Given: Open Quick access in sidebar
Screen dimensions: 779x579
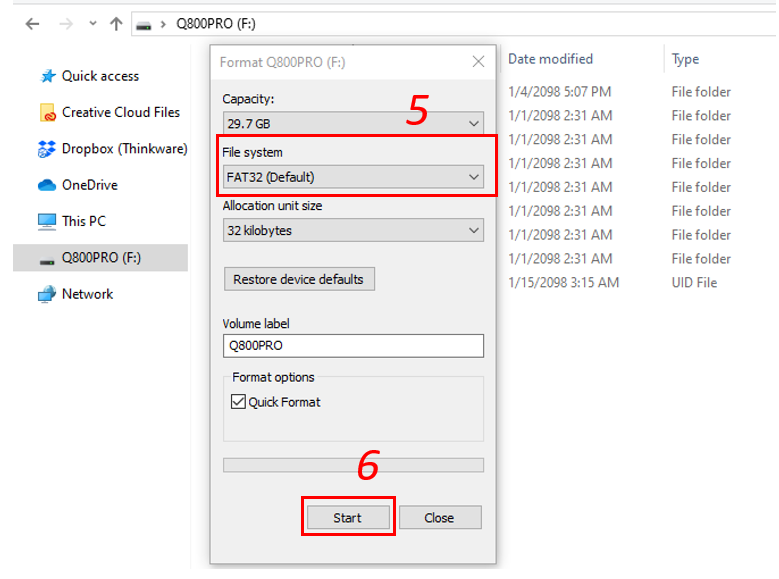Looking at the screenshot, I should pyautogui.click(x=100, y=76).
